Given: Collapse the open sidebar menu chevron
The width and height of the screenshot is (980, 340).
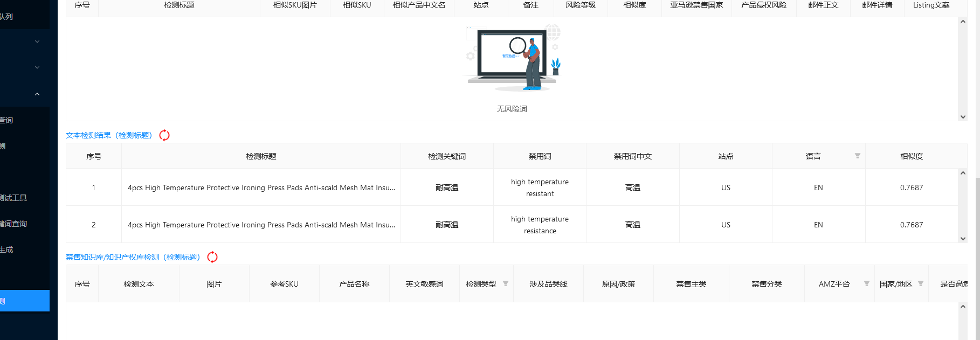Looking at the screenshot, I should 37,94.
